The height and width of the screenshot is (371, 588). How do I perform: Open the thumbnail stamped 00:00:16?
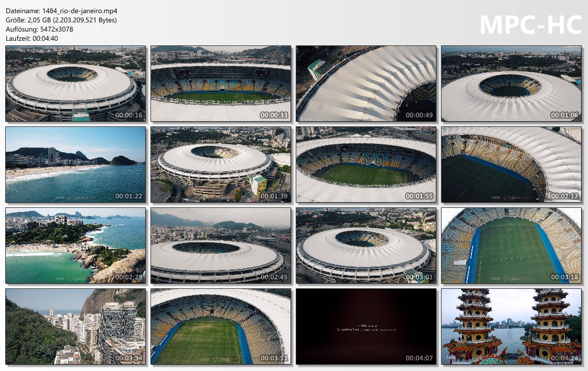point(75,84)
